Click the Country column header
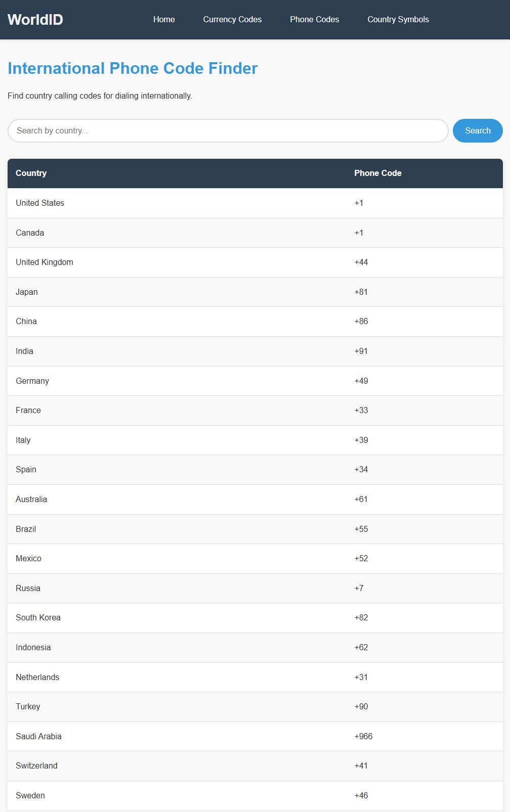Viewport: 510px width, 812px height. pyautogui.click(x=31, y=173)
